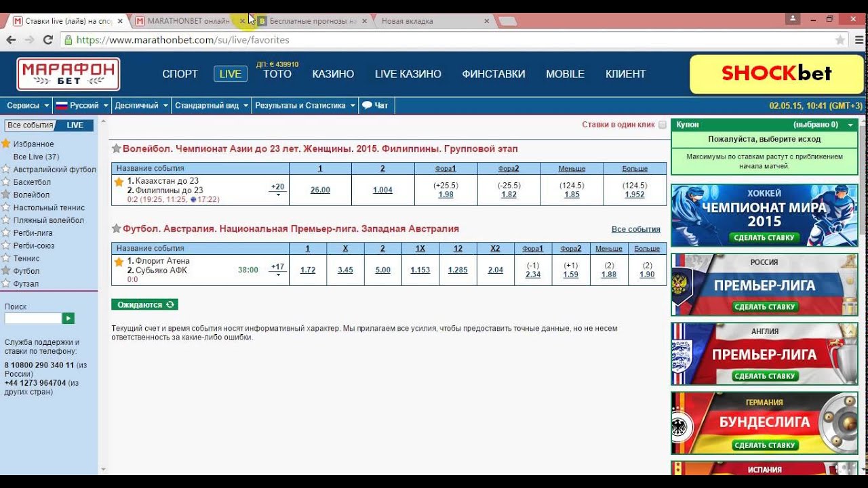Switch to Бесплатные прогнозы browser tab
868x488 pixels.
312,21
